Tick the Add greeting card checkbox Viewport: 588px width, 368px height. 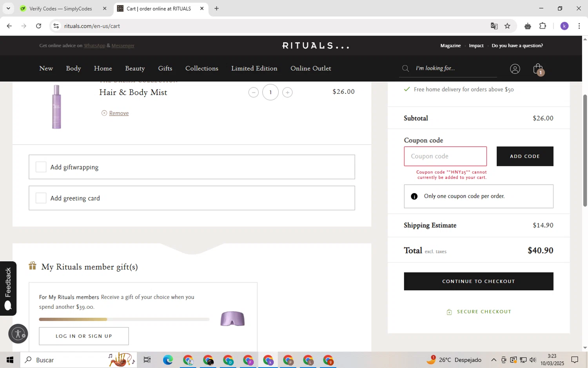[41, 198]
